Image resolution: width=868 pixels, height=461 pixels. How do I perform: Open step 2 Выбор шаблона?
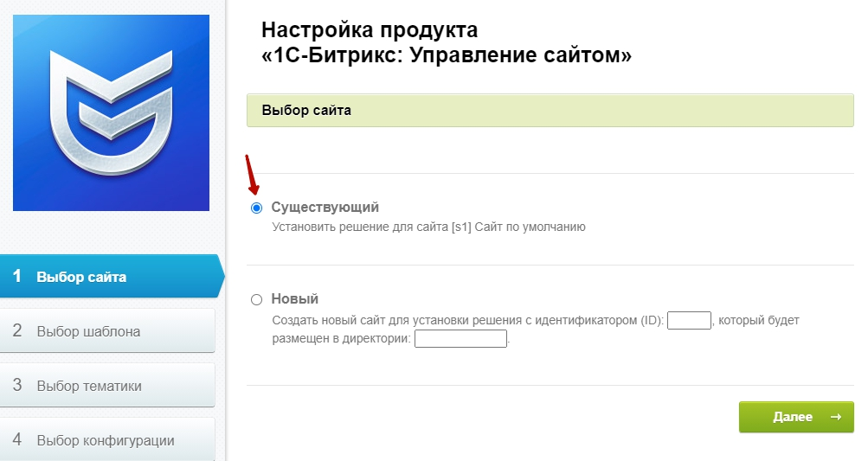107,331
